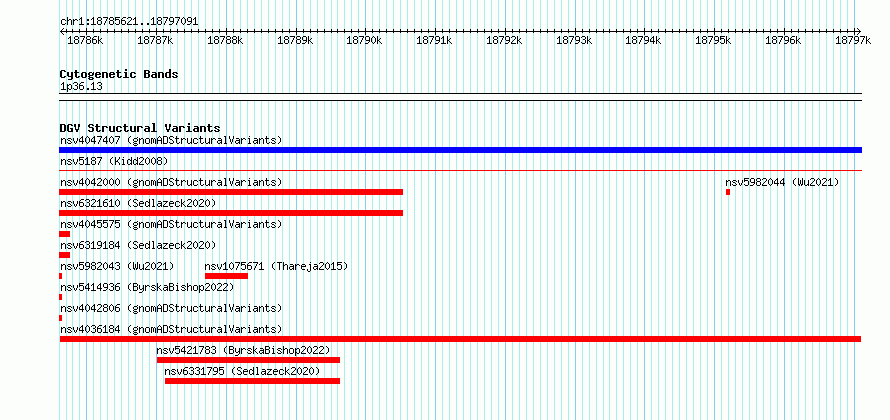Click the 1p36.13 cytogenetic band line
Image resolution: width=890 pixels, height=420 pixels.
click(460, 97)
